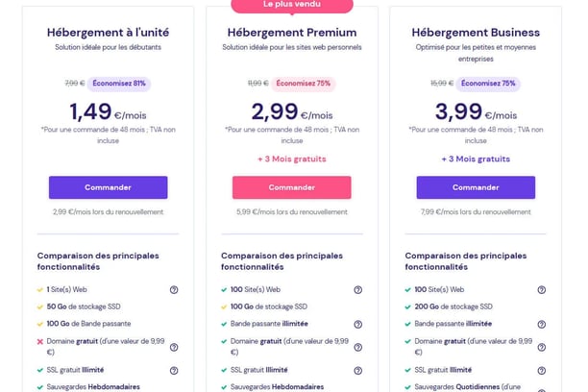Image resolution: width=588 pixels, height=392 pixels.
Task: Click SSL gratuit help icon in single plan
Action: pos(174,370)
